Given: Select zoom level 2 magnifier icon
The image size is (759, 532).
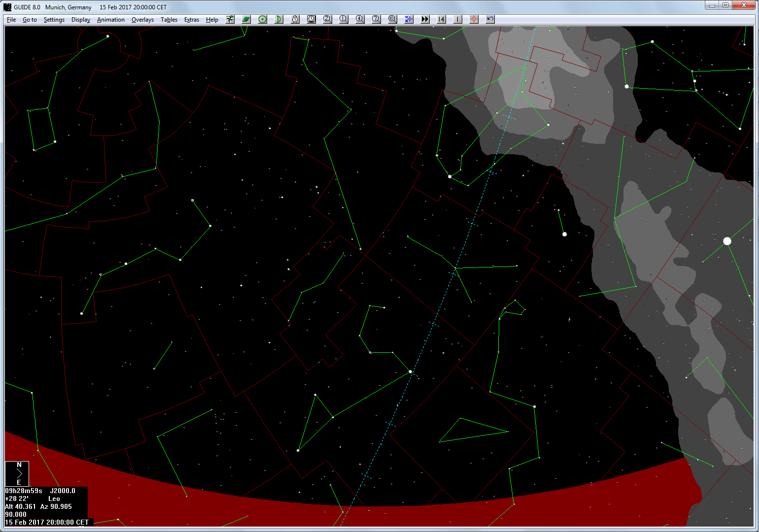Looking at the screenshot, I should (x=328, y=19).
